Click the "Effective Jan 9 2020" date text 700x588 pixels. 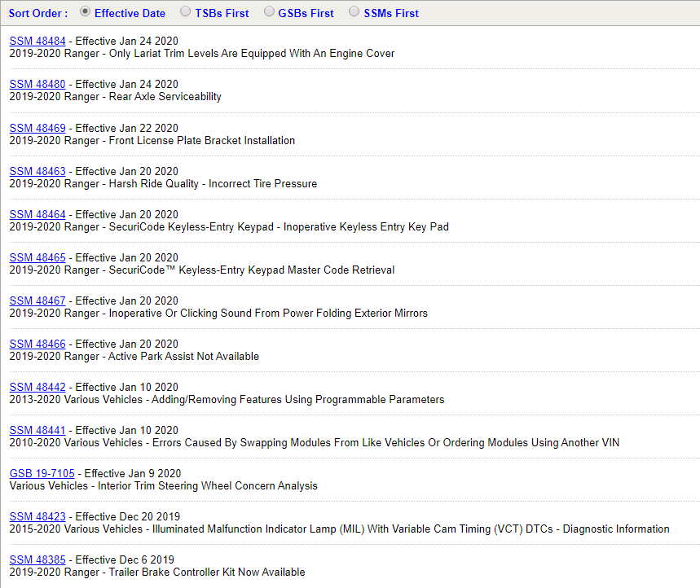(133, 474)
